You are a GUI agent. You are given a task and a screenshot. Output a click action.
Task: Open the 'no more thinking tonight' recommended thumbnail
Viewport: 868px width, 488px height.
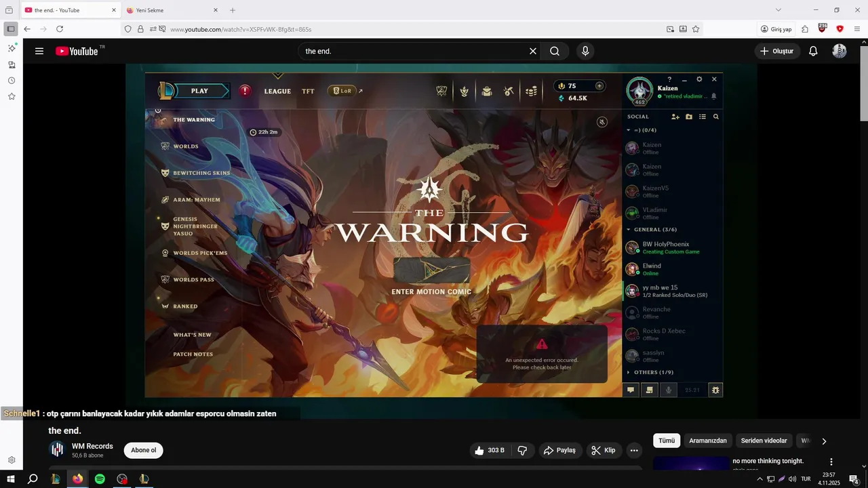click(691, 464)
